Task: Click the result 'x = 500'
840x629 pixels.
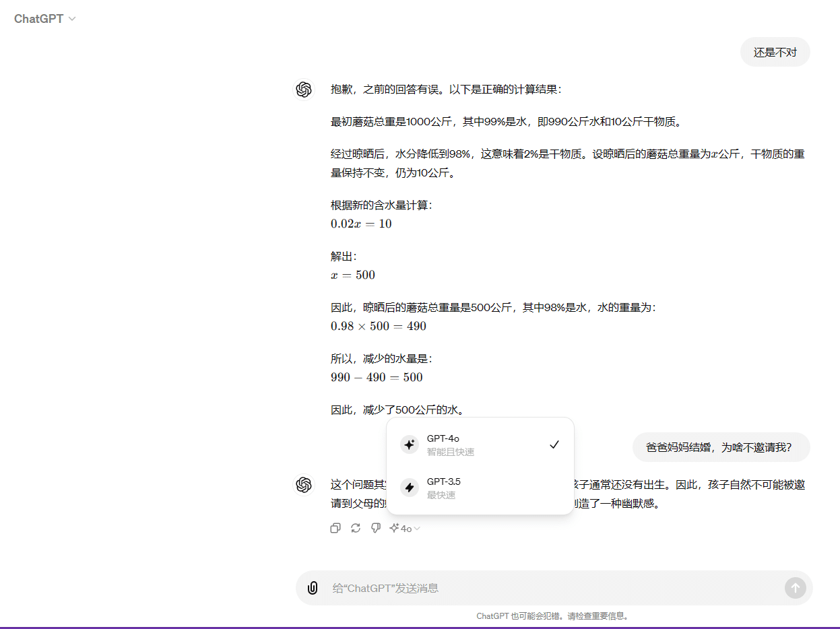Action: [352, 275]
